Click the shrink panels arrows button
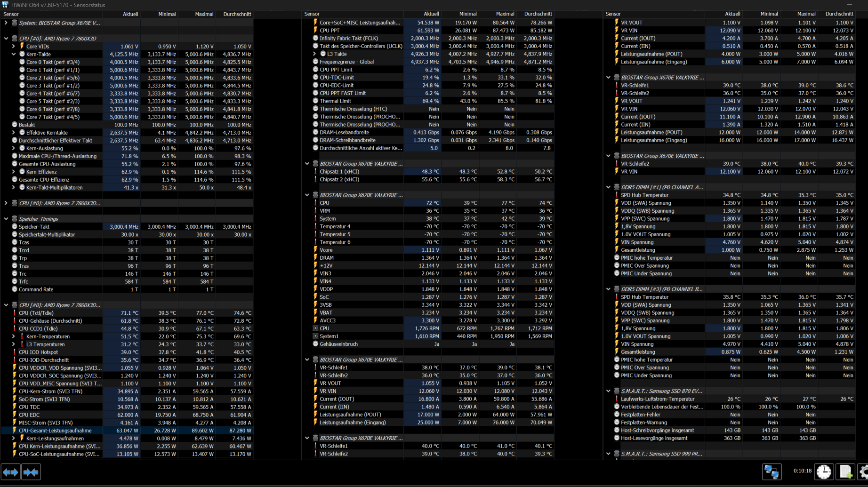The image size is (868, 487). 31,472
